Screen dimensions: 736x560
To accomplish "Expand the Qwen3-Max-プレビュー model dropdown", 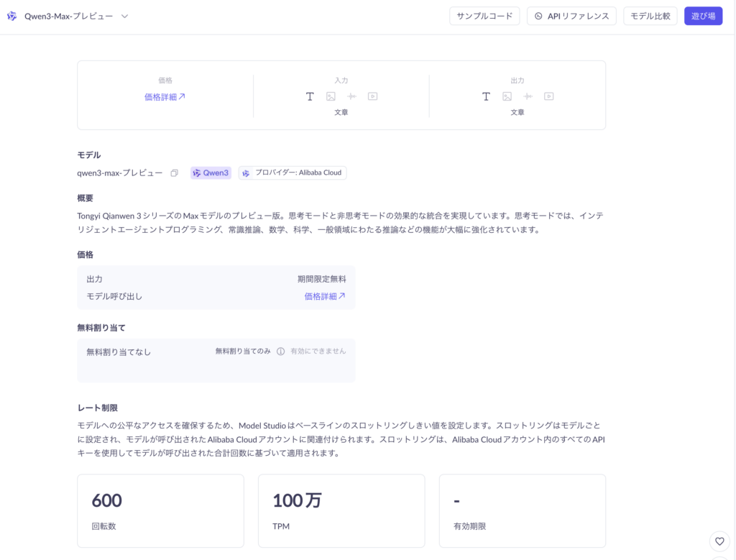I will pyautogui.click(x=124, y=16).
